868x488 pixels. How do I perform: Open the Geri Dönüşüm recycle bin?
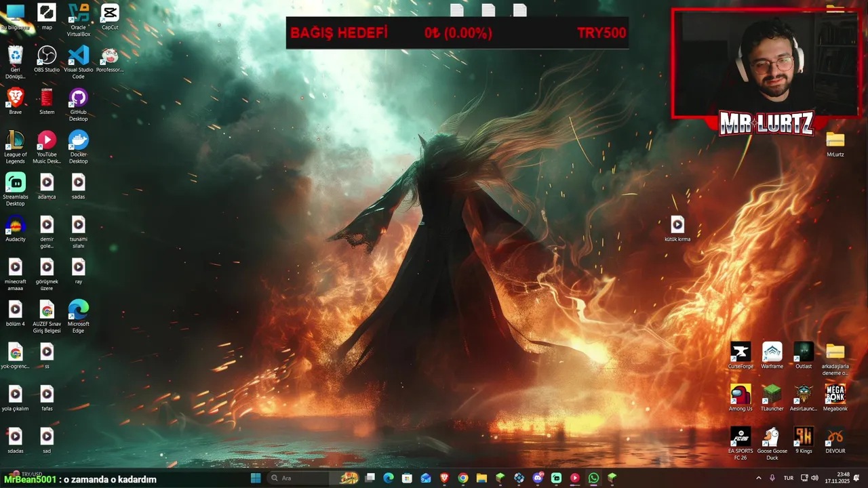click(x=15, y=62)
